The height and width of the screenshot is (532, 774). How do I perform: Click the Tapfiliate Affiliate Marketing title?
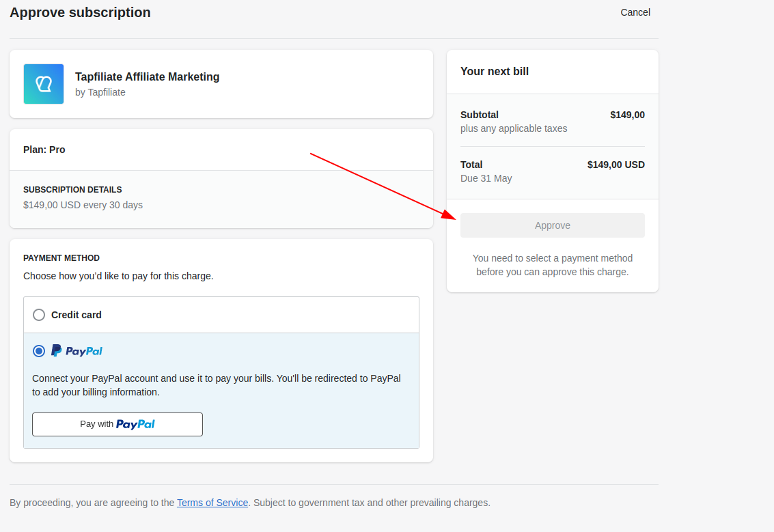tap(147, 76)
